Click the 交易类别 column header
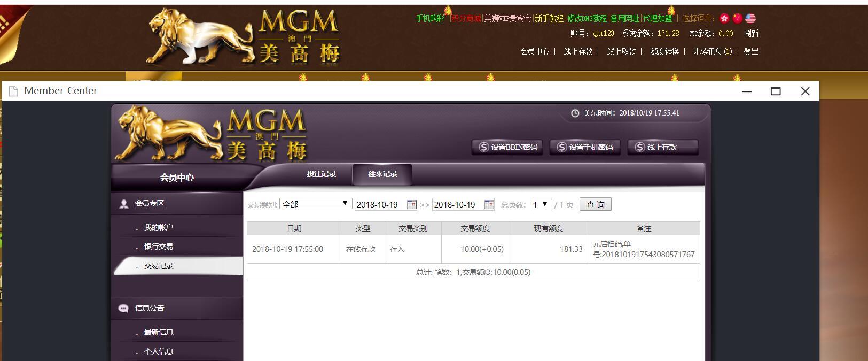The image size is (868, 361). (x=413, y=228)
